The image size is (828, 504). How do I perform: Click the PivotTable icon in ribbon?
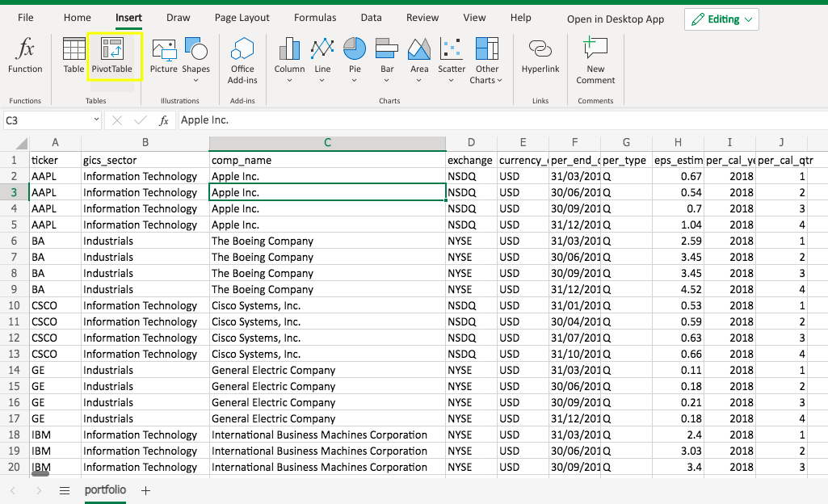point(111,56)
